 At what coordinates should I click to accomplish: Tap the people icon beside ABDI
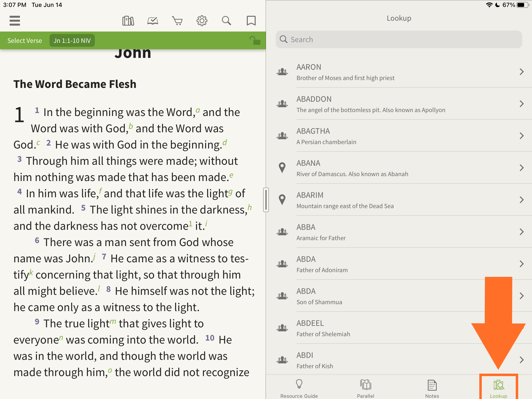click(282, 360)
